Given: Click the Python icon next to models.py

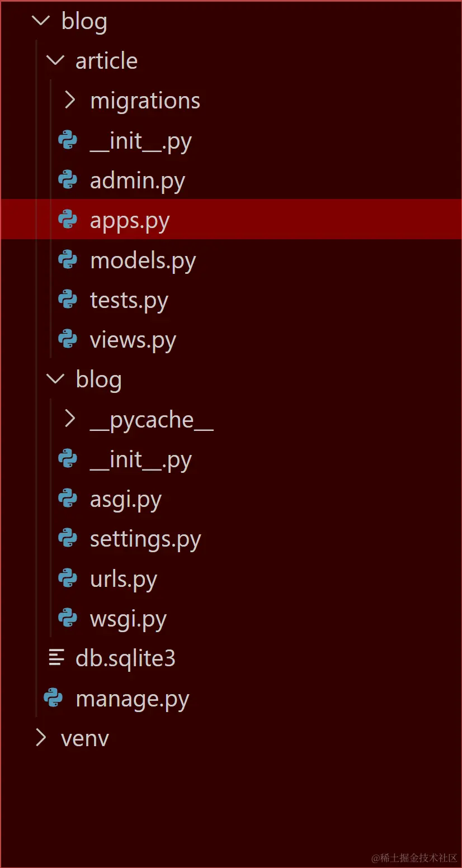Looking at the screenshot, I should 68,260.
